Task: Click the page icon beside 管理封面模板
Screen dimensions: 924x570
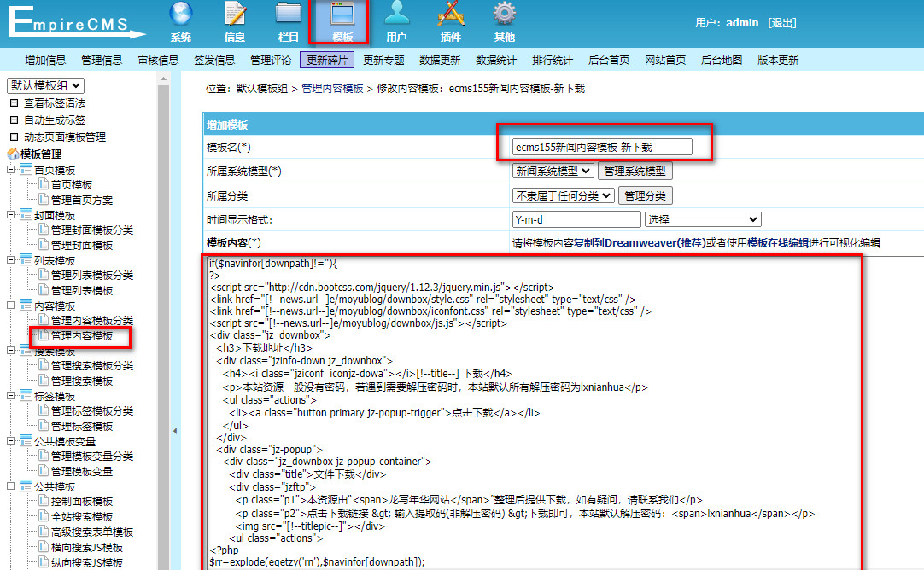Action: tap(44, 245)
